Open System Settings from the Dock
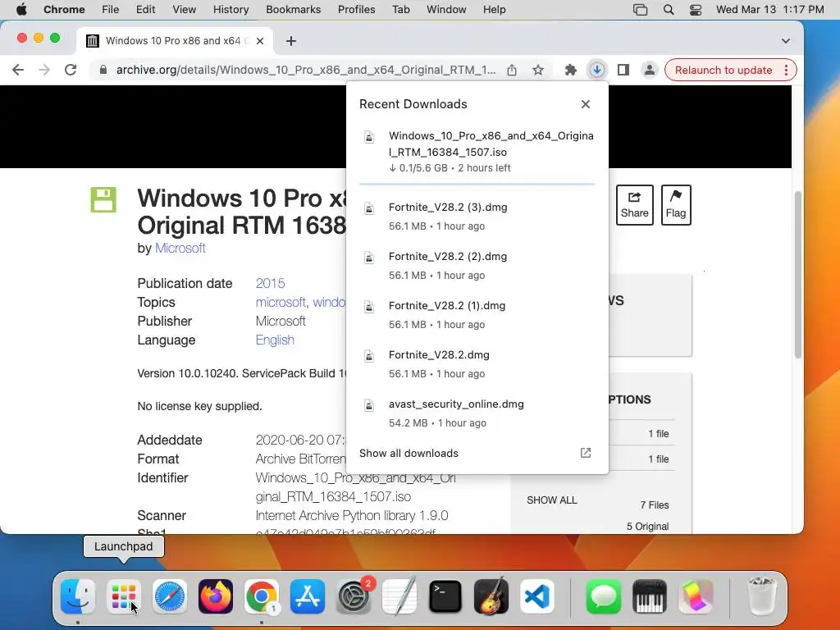This screenshot has width=840, height=630. pos(354,596)
